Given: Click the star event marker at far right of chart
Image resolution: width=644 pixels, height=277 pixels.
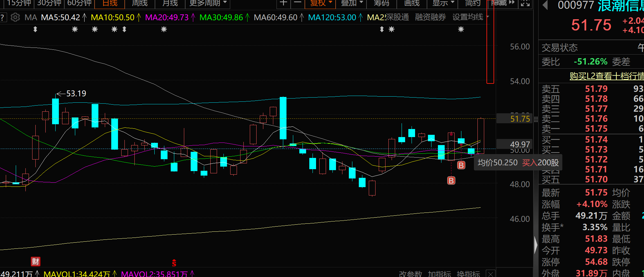Looking at the screenshot, I should coord(461,29).
